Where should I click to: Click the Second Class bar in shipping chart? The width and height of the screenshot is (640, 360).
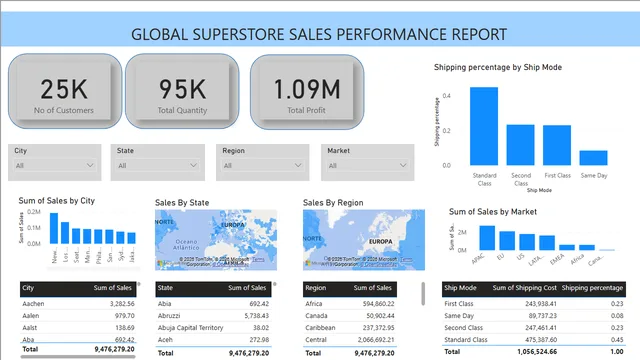(x=520, y=145)
